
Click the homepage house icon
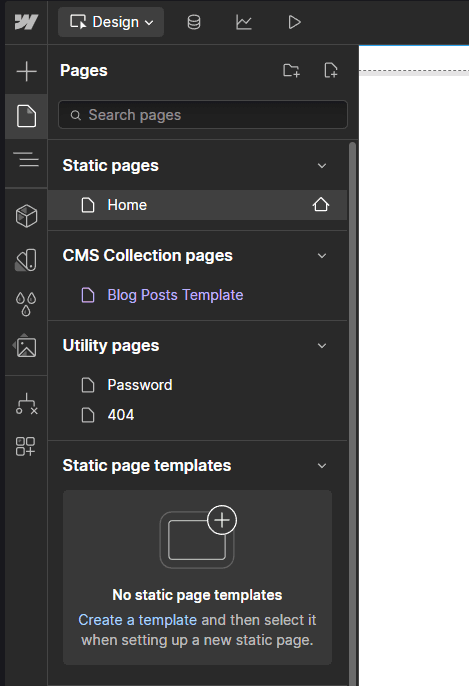pos(321,205)
